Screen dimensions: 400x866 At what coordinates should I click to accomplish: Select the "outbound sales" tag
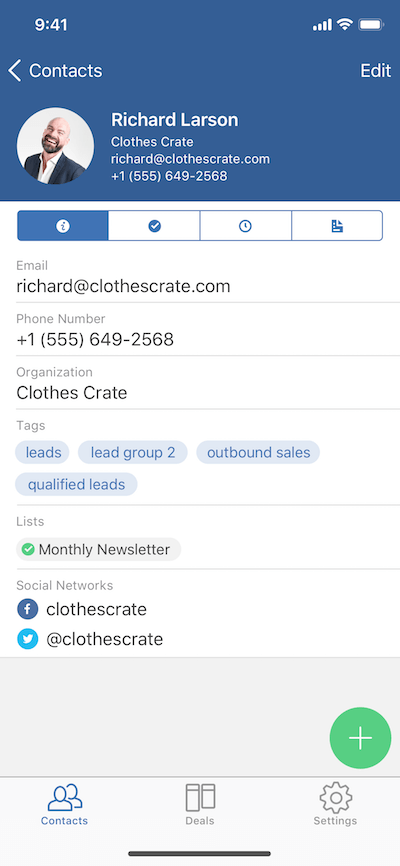click(x=259, y=452)
